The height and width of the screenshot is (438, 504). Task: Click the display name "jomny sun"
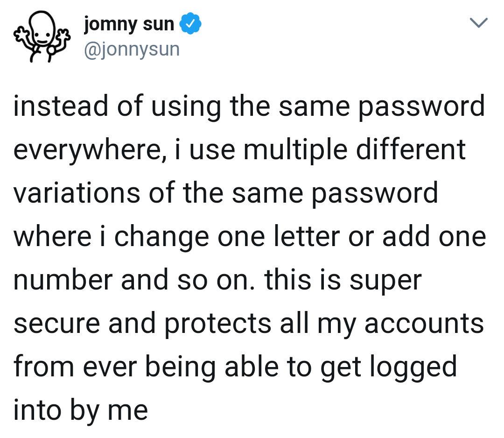click(x=129, y=24)
